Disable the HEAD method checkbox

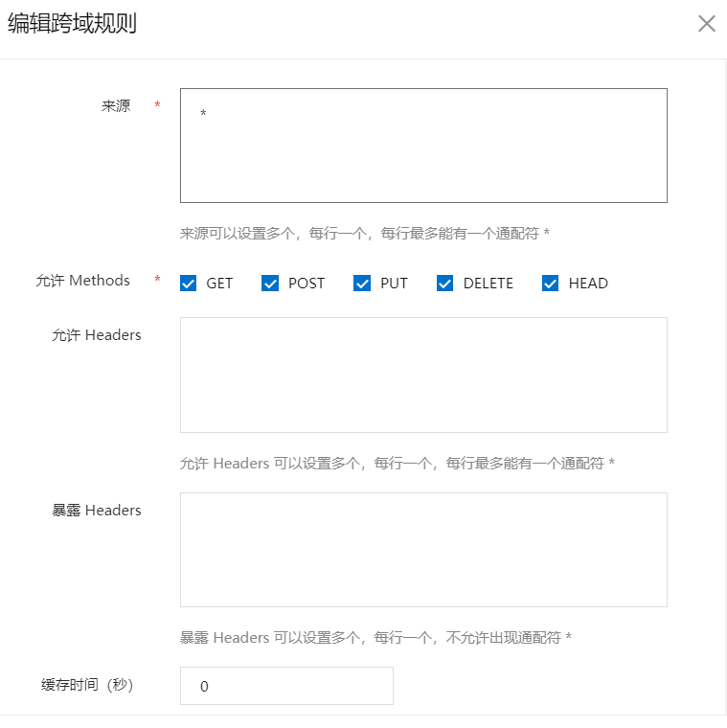pyautogui.click(x=550, y=283)
